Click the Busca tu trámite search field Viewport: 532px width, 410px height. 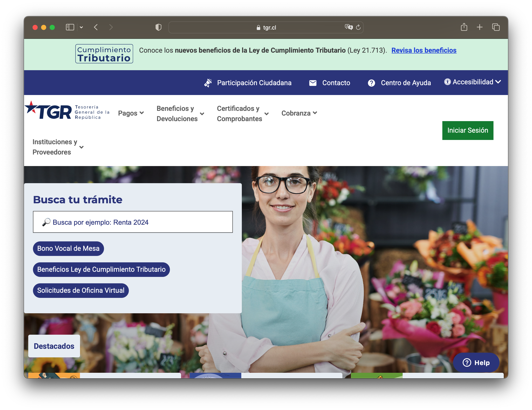[x=133, y=222]
